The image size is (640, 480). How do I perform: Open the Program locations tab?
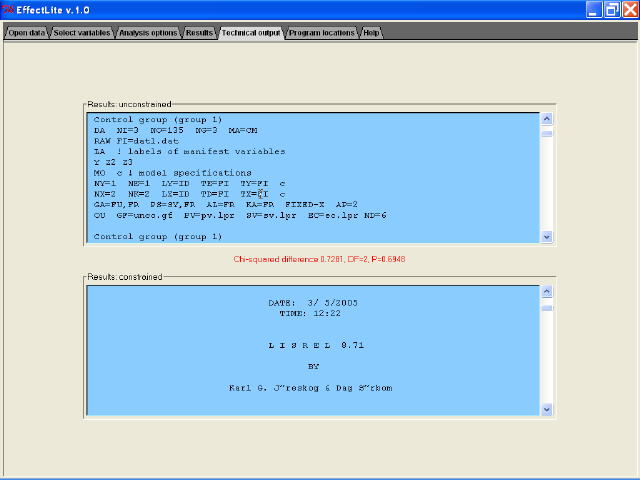323,33
